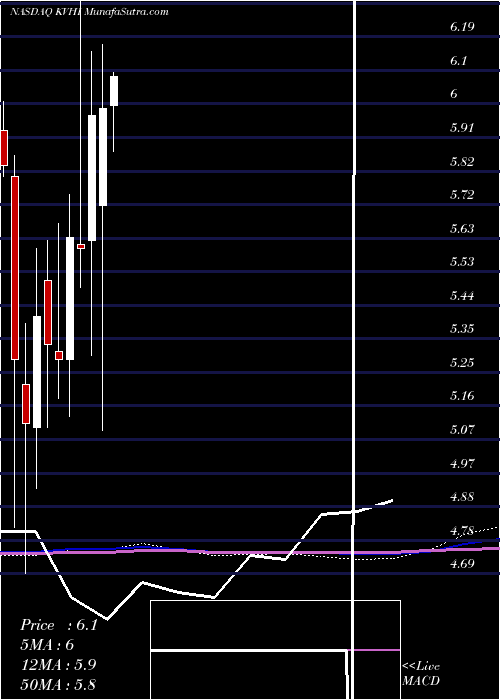Click the 4.78 price axis label
Viewport: 500px width, 700px height.
(x=462, y=530)
